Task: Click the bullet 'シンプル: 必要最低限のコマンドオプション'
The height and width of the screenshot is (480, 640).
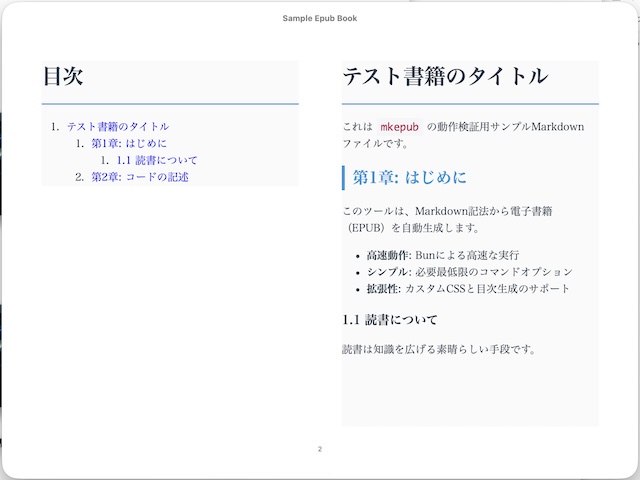Action: coord(469,272)
